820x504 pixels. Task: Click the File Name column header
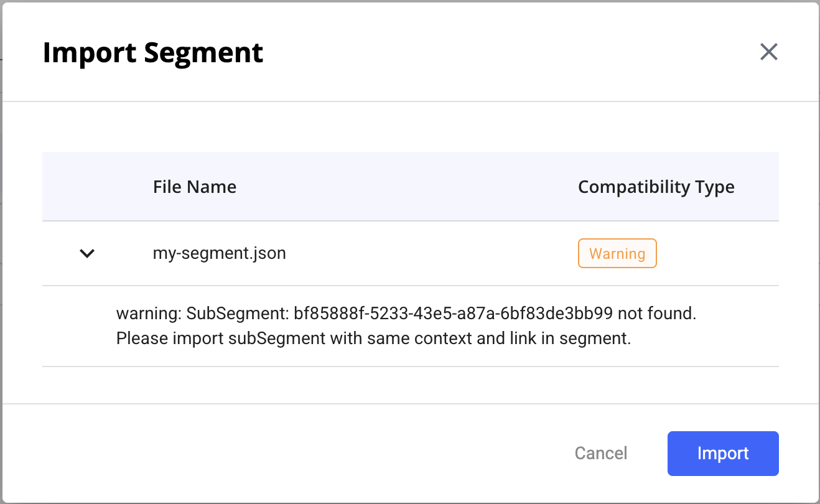point(195,187)
